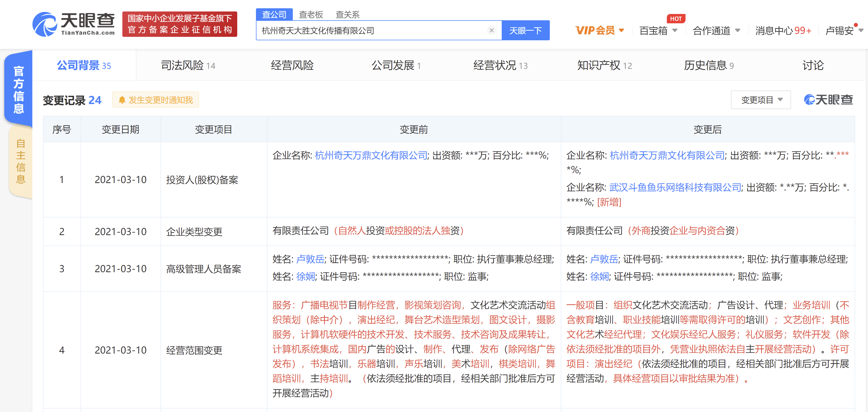
Task: Click the bell notification icon
Action: [x=122, y=100]
